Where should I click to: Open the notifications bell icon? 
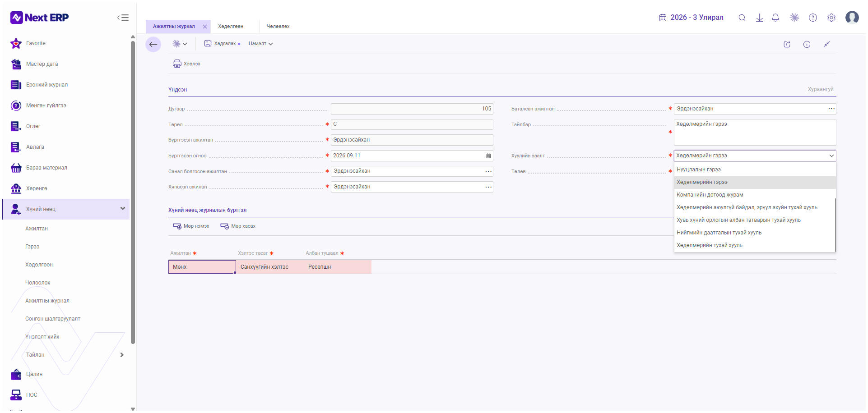775,18
